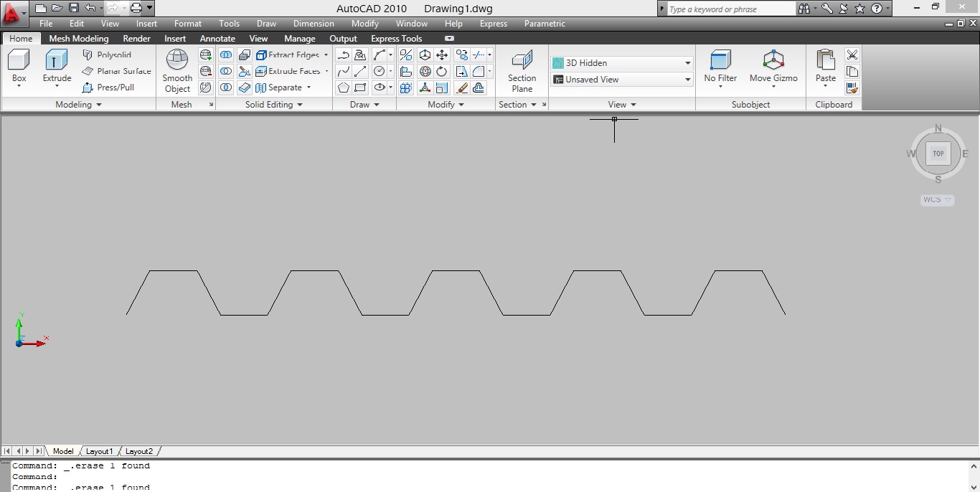This screenshot has width=980, height=492.
Task: Click the Cut (scissors) icon in the Clipboard panel
Action: click(852, 55)
